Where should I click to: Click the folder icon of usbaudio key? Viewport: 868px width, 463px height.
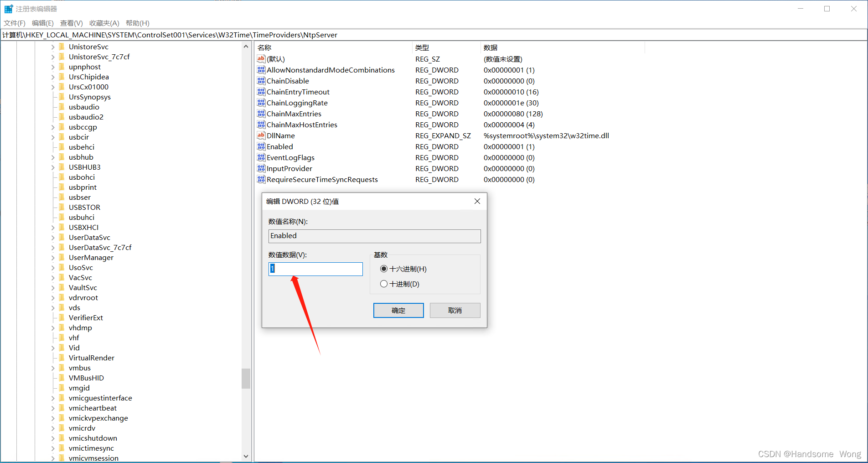click(x=62, y=107)
